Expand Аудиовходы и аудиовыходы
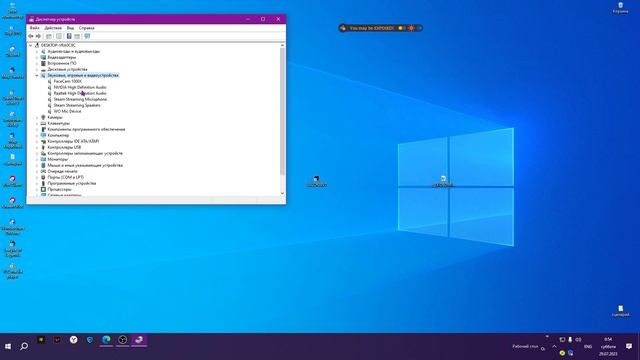This screenshot has height=360, width=640. pyautogui.click(x=37, y=51)
